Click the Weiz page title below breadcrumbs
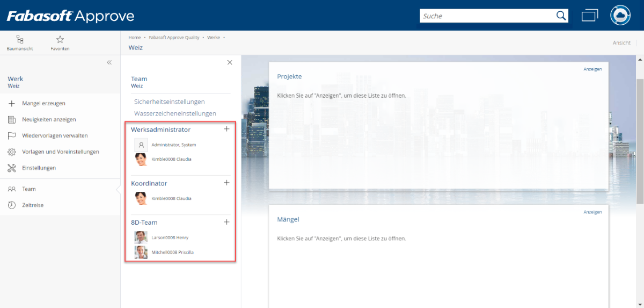 [x=136, y=47]
